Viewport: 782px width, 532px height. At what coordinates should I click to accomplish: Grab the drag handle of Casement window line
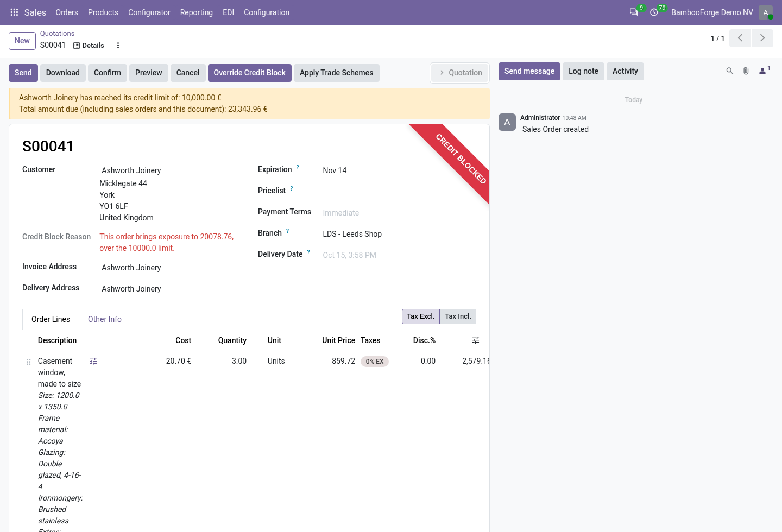[29, 362]
